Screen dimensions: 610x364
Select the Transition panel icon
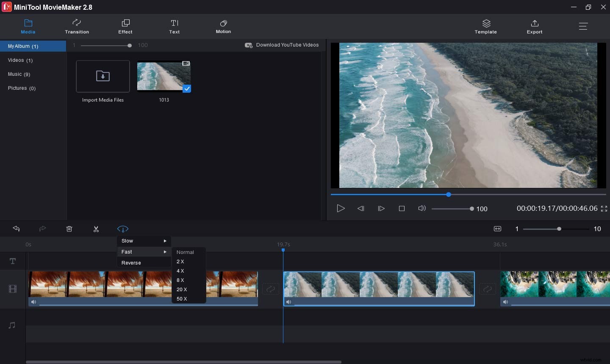coord(77,26)
